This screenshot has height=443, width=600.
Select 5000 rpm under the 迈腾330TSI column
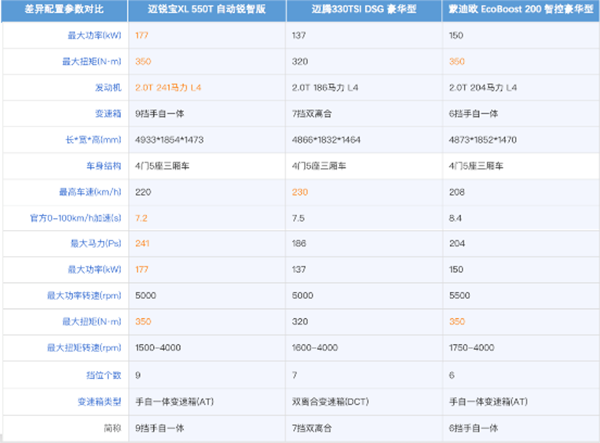click(303, 295)
